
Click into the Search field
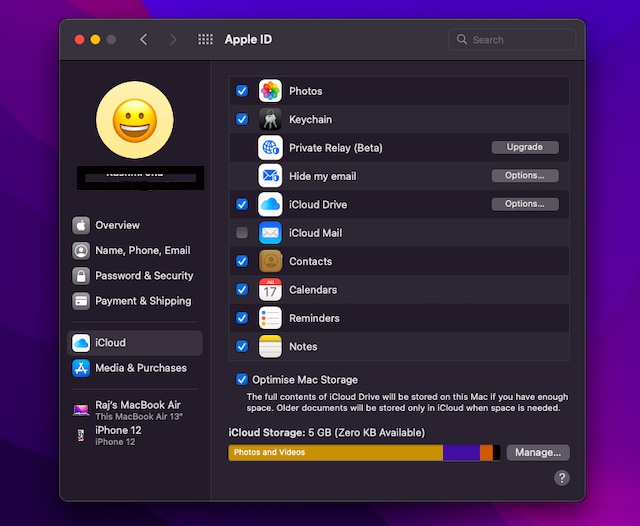point(512,40)
